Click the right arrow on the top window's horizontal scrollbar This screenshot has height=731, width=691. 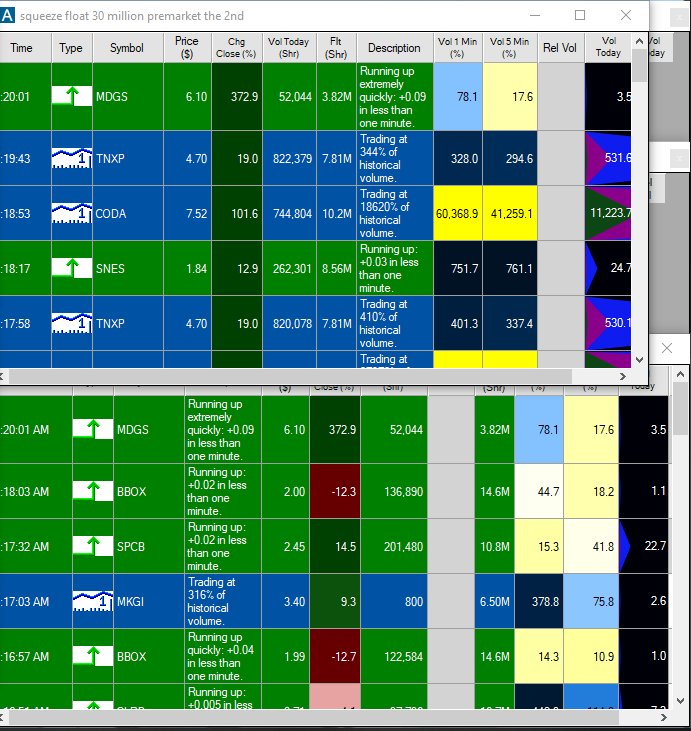click(x=623, y=376)
